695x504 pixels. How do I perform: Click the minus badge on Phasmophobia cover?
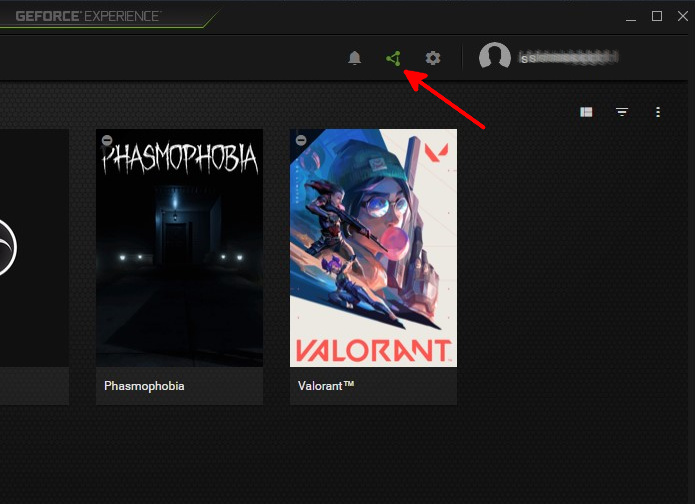pos(107,140)
